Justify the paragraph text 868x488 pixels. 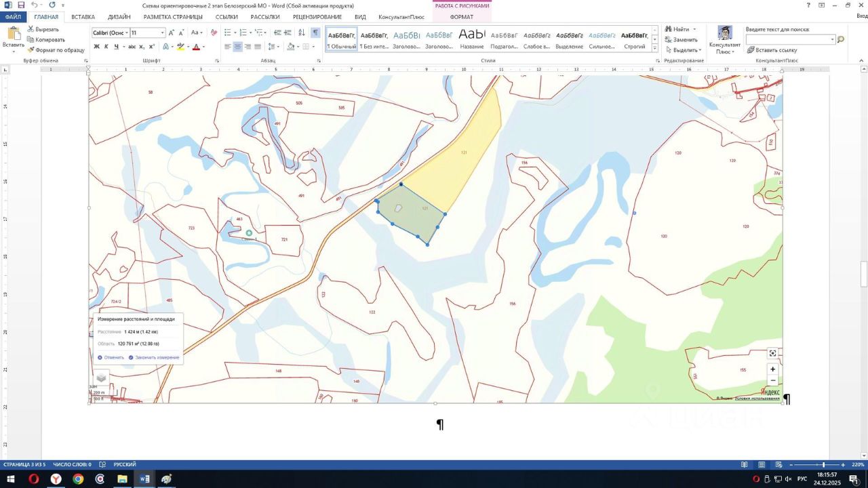(x=258, y=47)
